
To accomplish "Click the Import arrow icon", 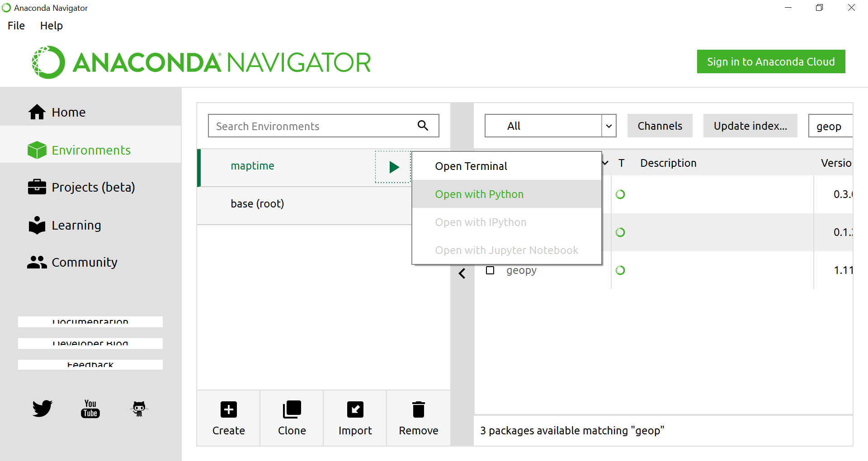I will (355, 409).
